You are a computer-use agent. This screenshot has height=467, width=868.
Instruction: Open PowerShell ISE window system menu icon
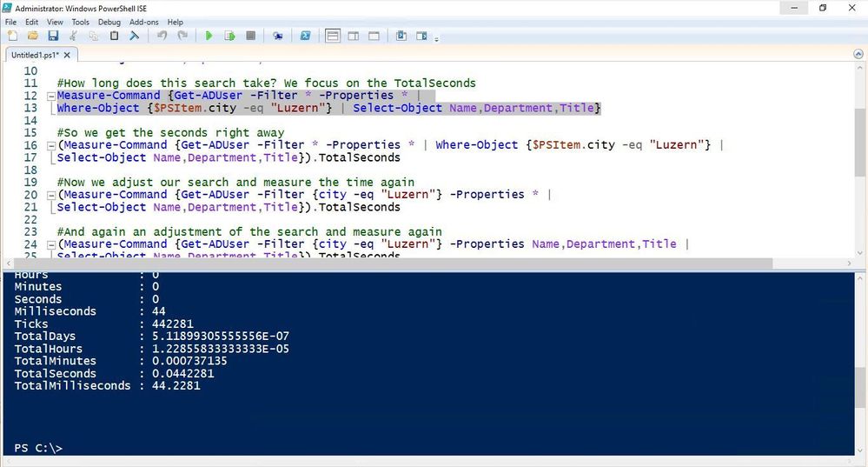7,8
